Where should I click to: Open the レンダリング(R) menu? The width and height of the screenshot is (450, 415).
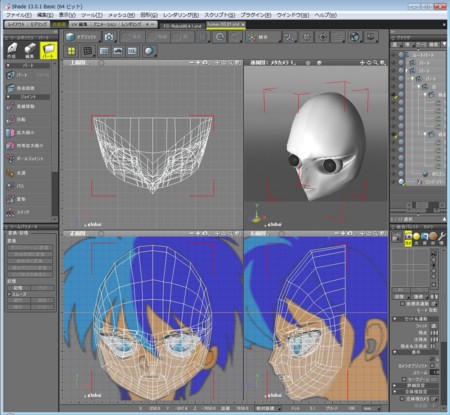pos(181,15)
